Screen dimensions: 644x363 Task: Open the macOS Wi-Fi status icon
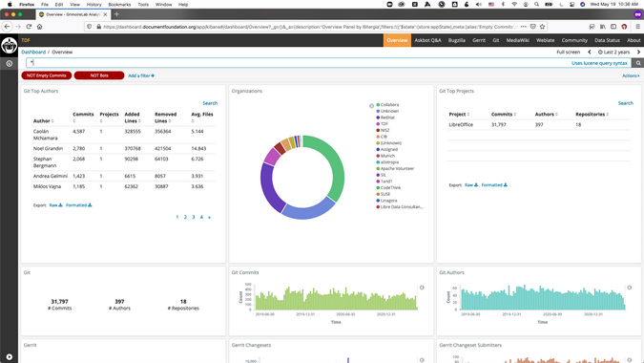tap(514, 4)
